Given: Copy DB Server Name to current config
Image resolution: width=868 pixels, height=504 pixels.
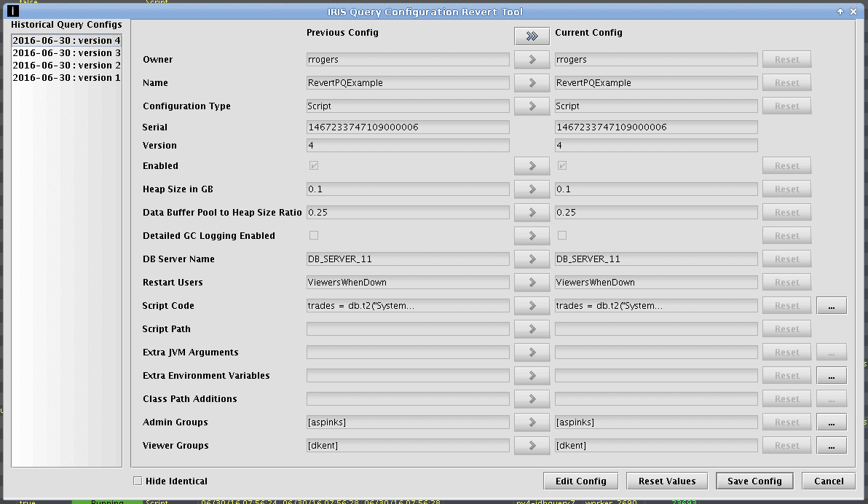Looking at the screenshot, I should click(x=532, y=259).
